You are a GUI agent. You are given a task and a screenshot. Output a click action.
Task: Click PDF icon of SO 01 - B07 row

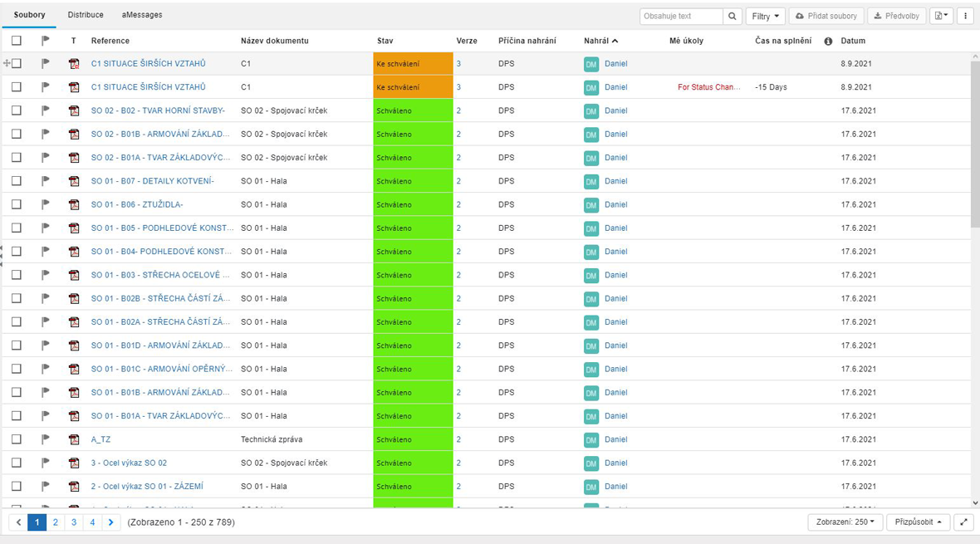[74, 181]
